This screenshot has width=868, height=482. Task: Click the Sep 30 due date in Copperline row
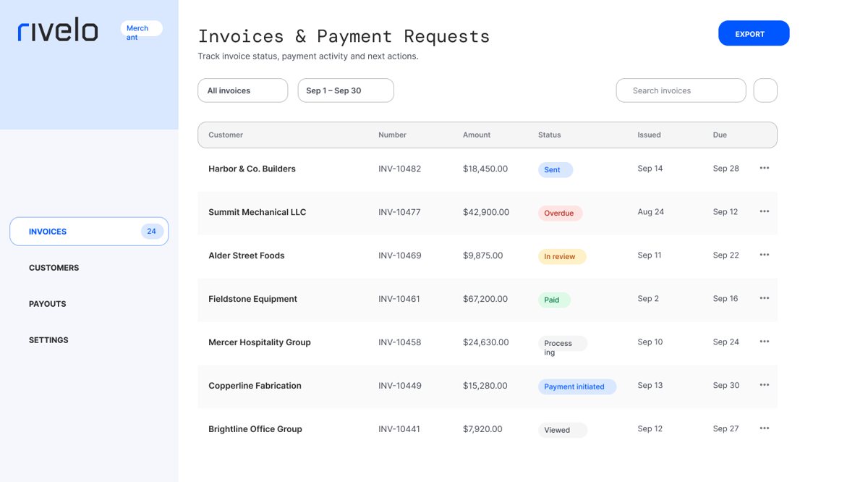pyautogui.click(x=726, y=386)
